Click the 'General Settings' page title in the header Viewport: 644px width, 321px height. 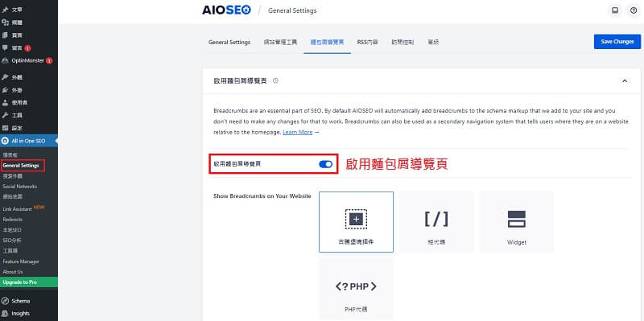tap(292, 10)
